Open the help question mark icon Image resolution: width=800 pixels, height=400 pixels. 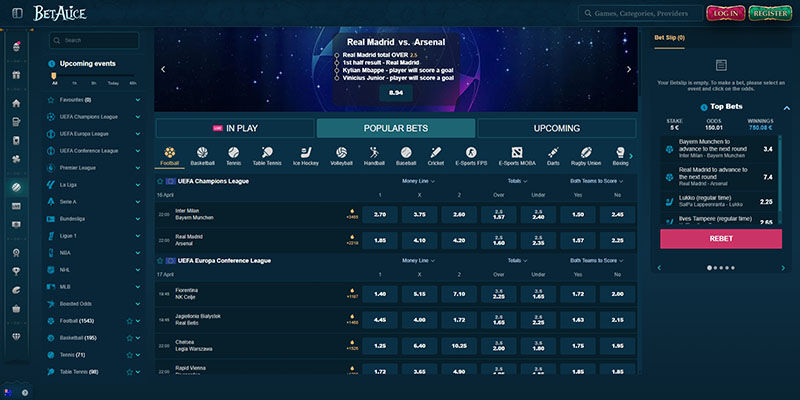pyautogui.click(x=25, y=393)
